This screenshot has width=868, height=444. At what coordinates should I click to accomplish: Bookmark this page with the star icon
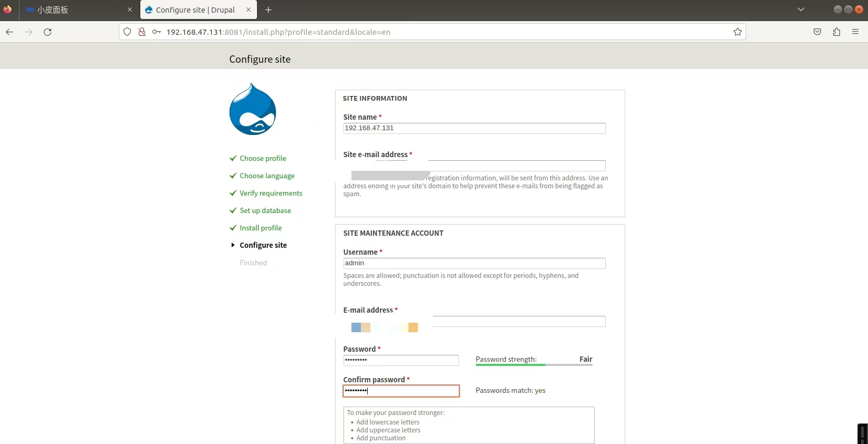click(x=737, y=32)
